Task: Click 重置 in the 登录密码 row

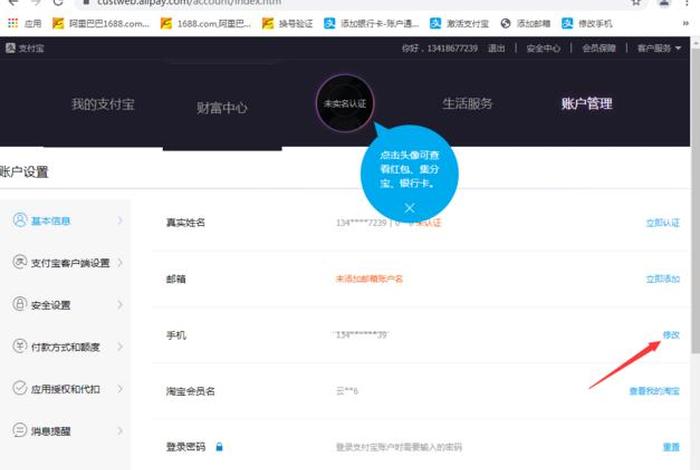Action: (x=671, y=447)
